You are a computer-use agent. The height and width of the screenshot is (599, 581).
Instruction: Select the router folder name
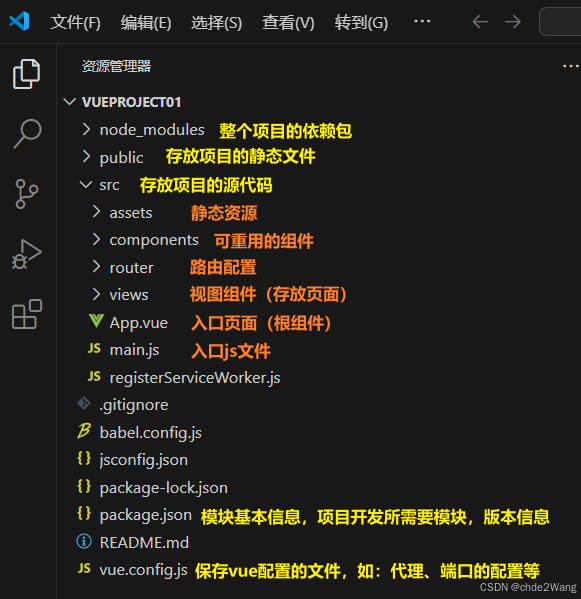(131, 268)
